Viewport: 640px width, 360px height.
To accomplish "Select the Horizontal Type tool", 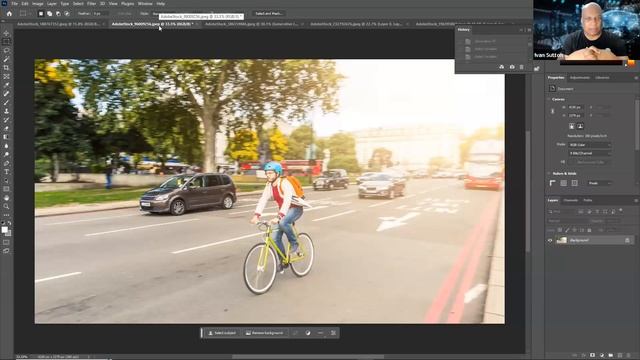I will [6, 172].
